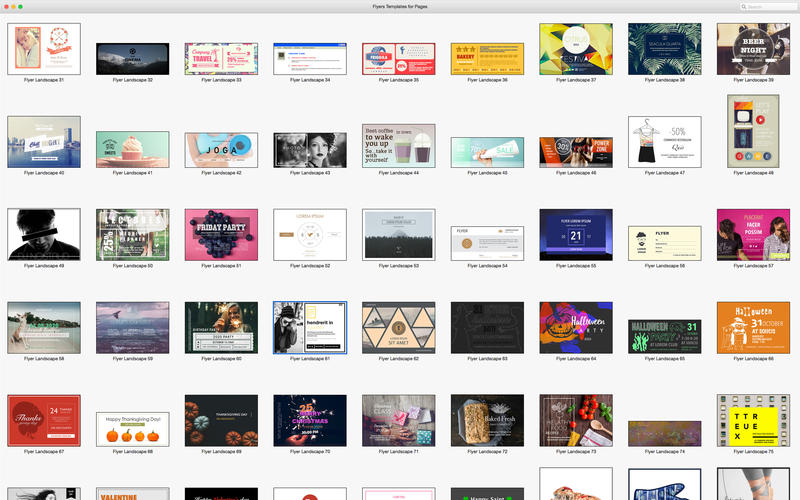Choose Flyer Landscape 50 green 25% flyer

(133, 235)
